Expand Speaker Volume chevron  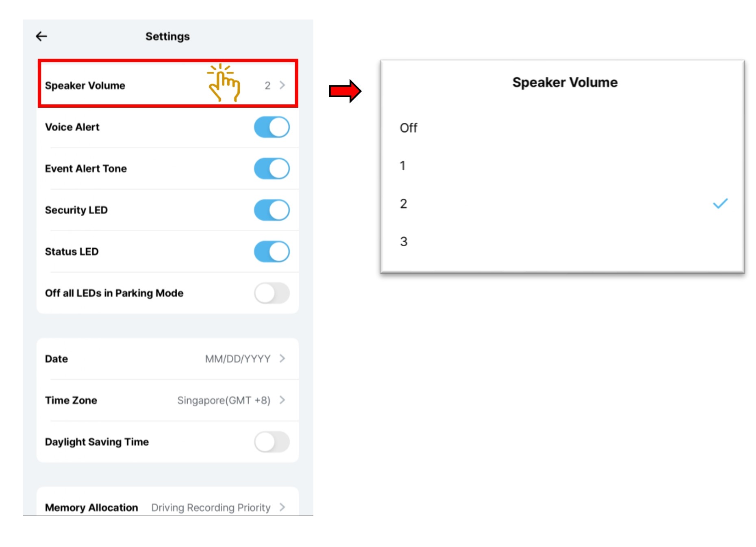point(282,85)
